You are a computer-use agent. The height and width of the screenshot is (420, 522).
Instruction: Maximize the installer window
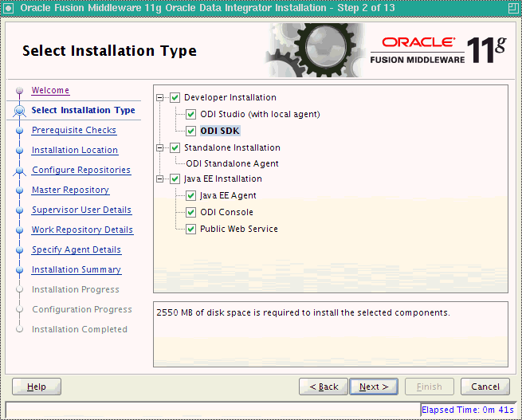coord(513,8)
